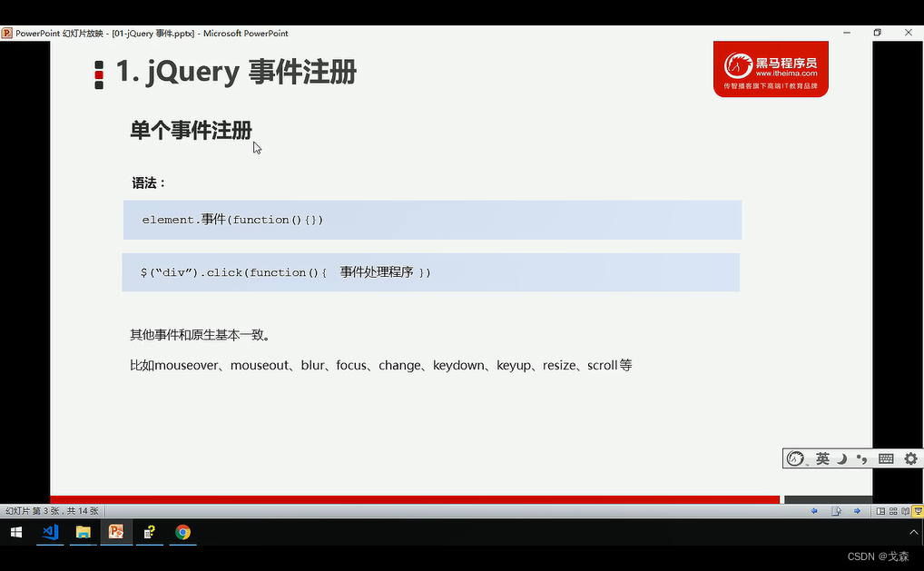Screen dimensions: 924x571
Task: Click the slide title 'jQuery 事件注册'
Action: [x=236, y=72]
